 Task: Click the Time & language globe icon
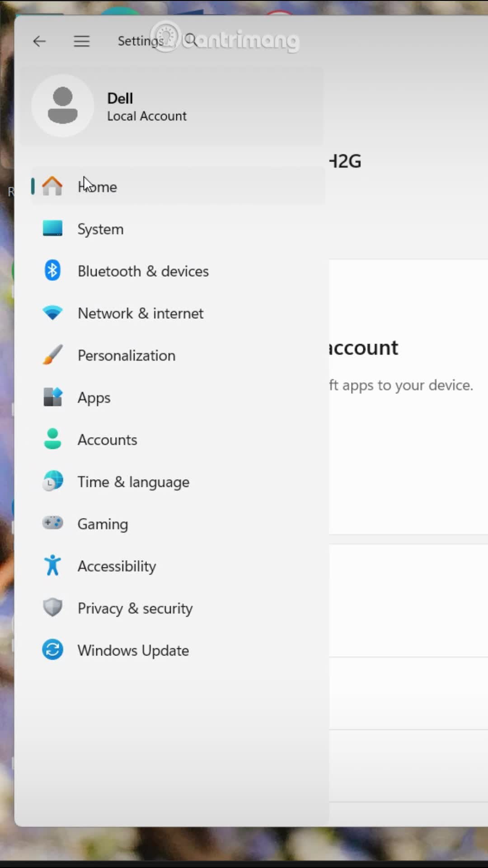point(52,481)
